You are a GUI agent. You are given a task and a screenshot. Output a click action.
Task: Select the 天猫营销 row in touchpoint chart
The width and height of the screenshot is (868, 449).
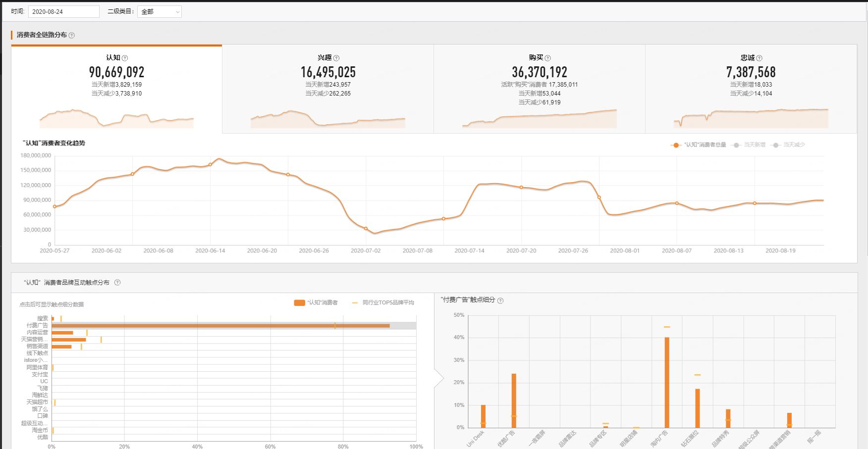pyautogui.click(x=69, y=340)
